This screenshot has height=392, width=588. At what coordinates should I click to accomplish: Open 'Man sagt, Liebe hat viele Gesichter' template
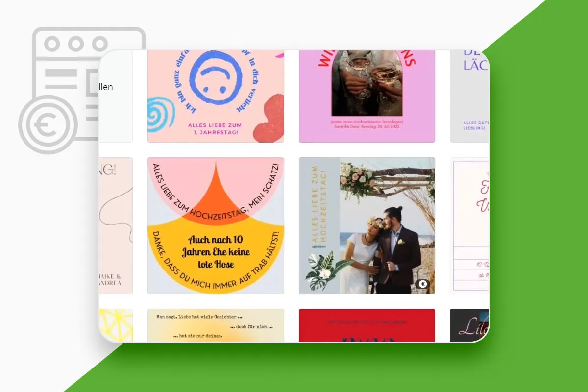point(216,325)
